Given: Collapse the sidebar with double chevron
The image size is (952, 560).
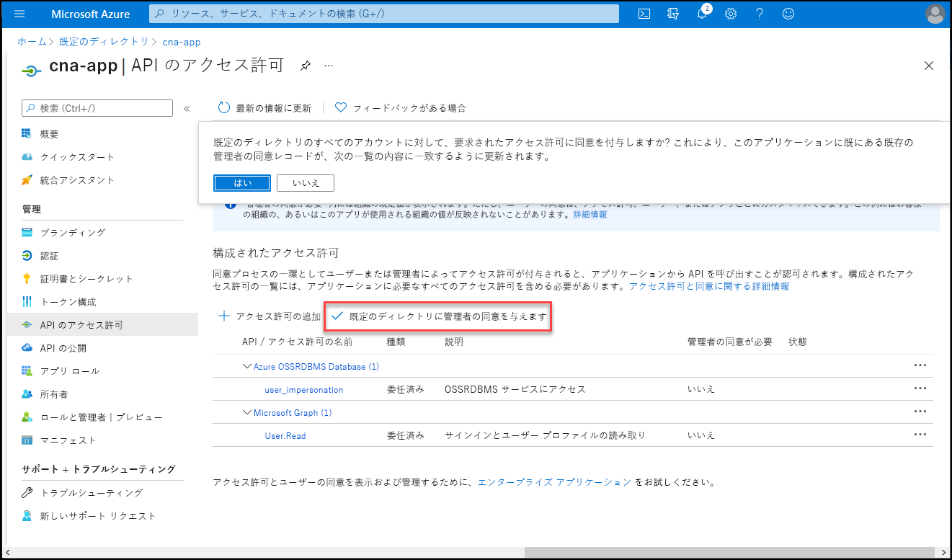Looking at the screenshot, I should (187, 108).
